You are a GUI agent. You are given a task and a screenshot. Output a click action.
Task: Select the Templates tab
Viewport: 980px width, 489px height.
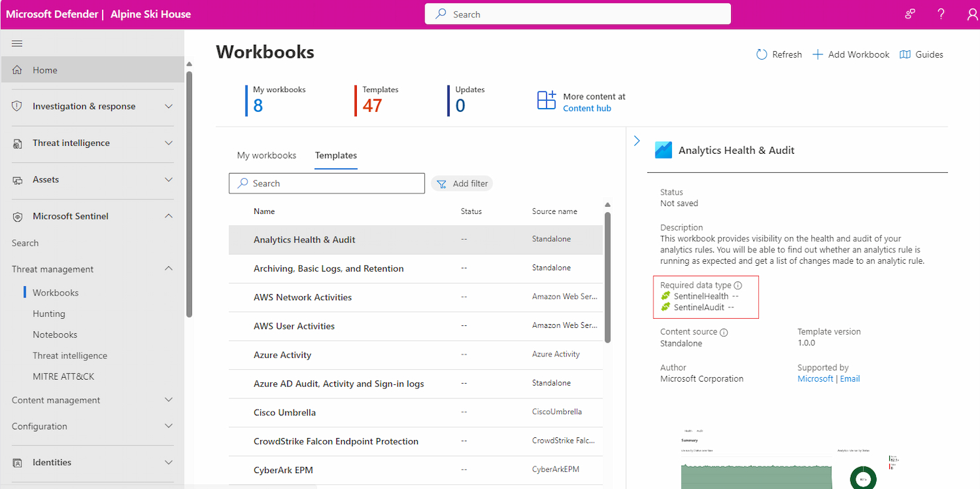pyautogui.click(x=336, y=155)
